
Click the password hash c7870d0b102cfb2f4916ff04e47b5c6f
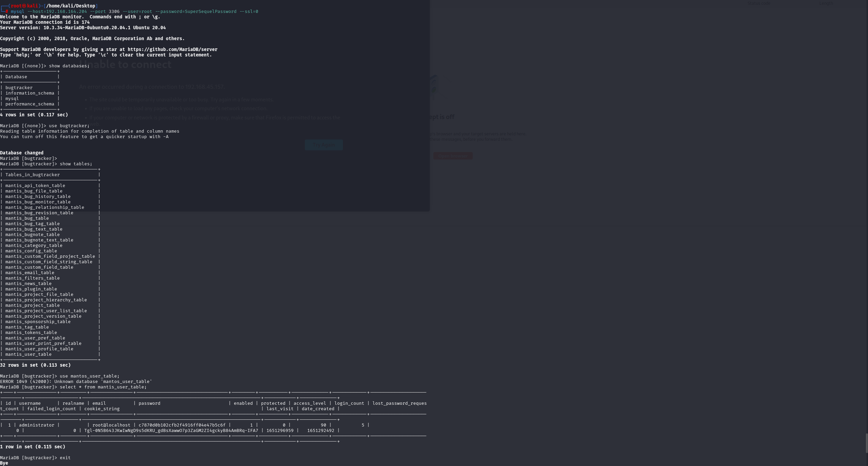182,425
